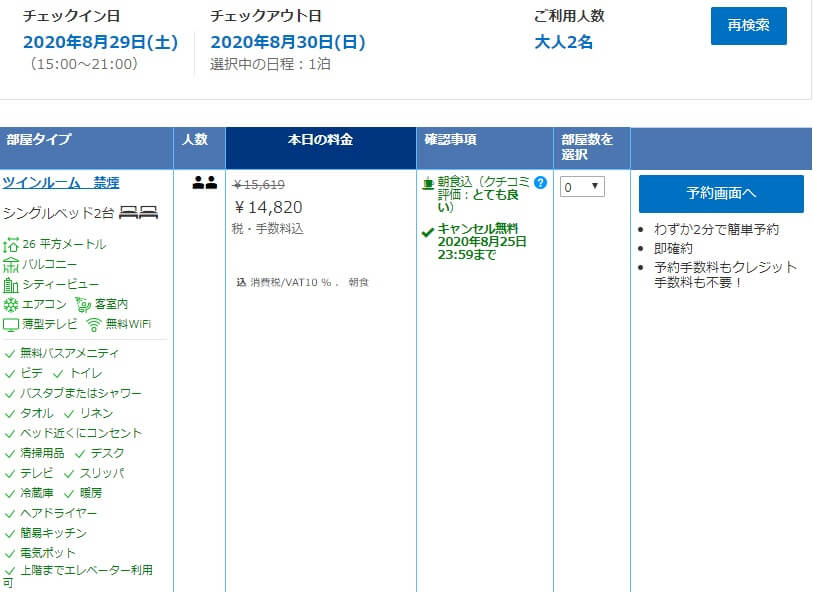Click the デスク amenity item
Screen dimensions: 813x592
[x=107, y=453]
